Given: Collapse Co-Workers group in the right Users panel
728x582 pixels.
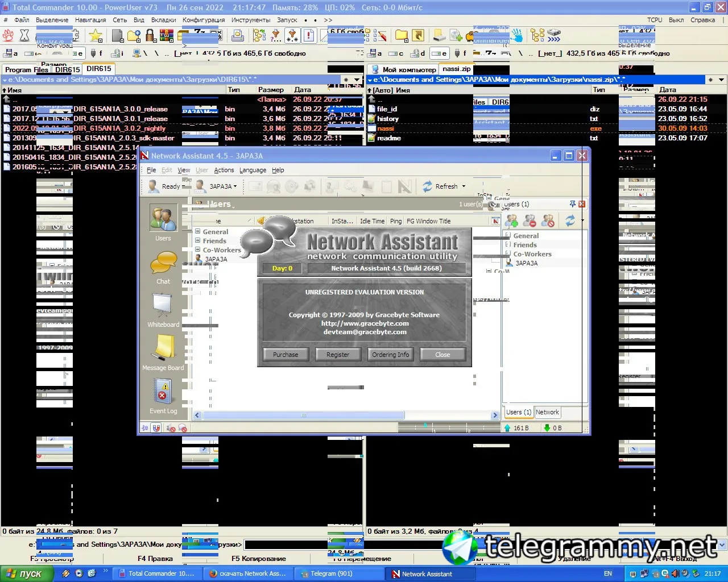Looking at the screenshot, I should click(508, 253).
